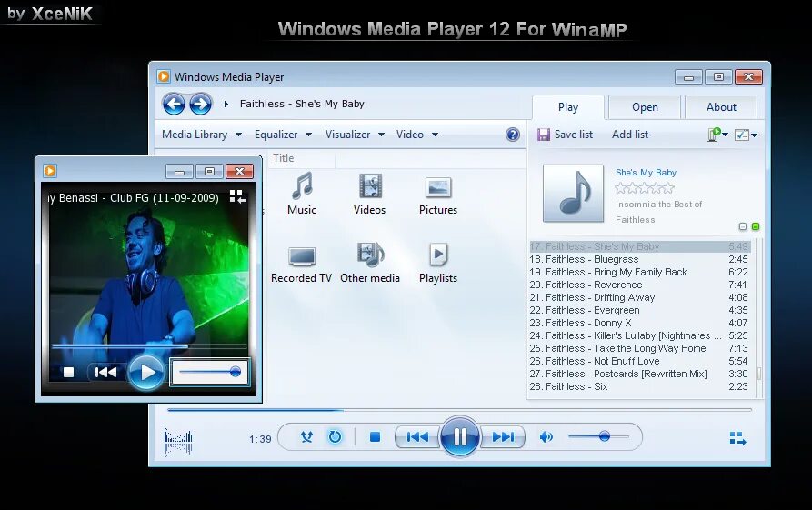Viewport: 812px width, 510px height.
Task: Select 18. Faithless - Bluegrass
Action: click(638, 259)
